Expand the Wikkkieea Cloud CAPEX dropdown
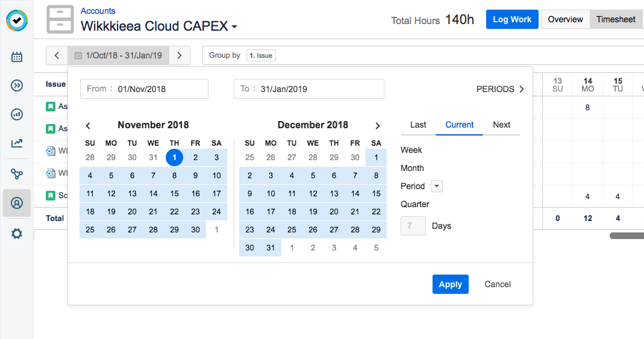644x339 pixels. [x=234, y=27]
